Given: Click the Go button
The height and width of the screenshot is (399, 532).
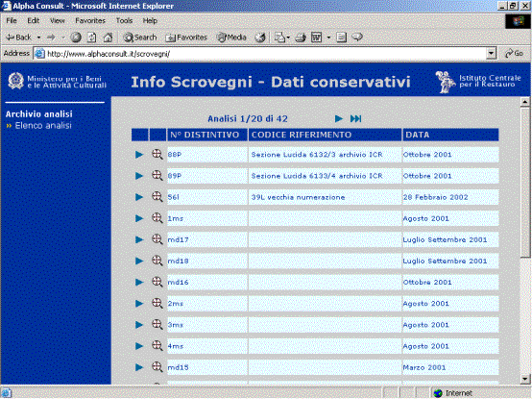Looking at the screenshot, I should pos(514,53).
